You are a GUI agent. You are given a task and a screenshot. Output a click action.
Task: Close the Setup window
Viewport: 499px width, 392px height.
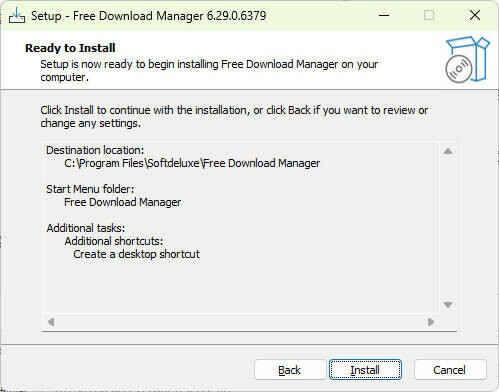coord(475,15)
